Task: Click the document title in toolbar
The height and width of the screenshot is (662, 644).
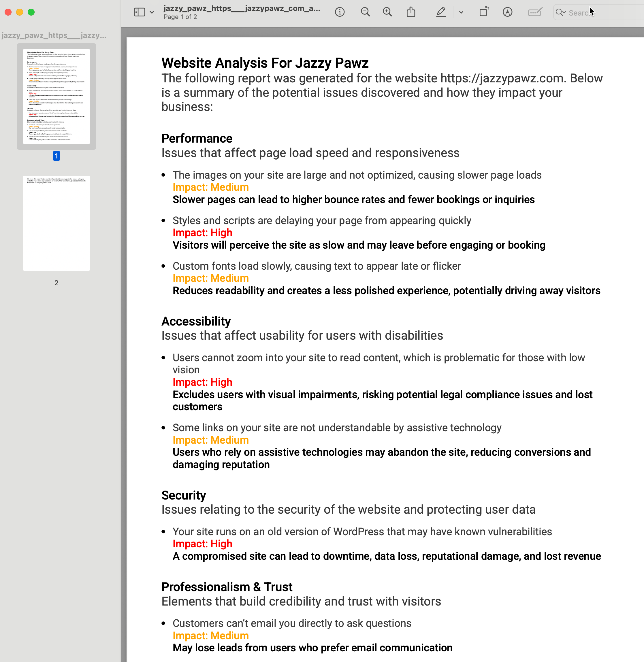Action: (242, 8)
